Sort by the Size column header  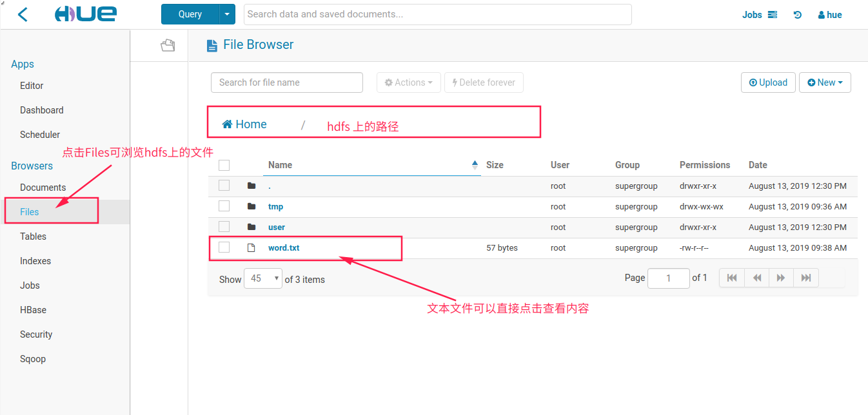[x=495, y=165]
